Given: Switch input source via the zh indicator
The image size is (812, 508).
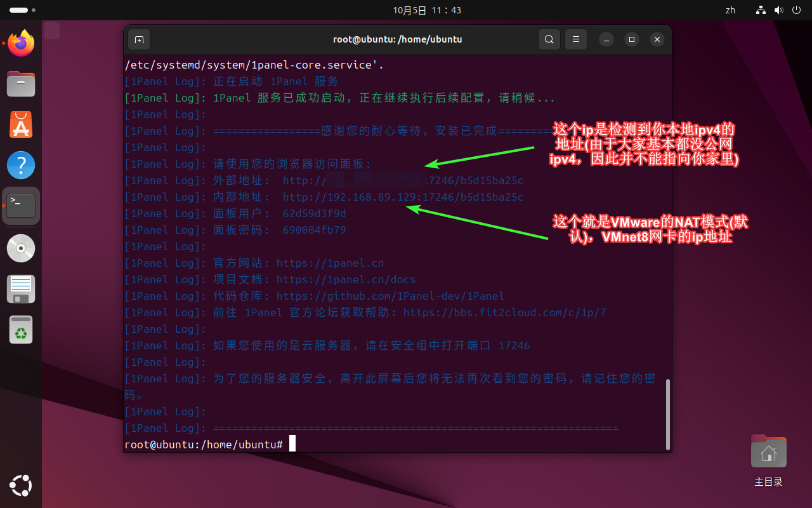Looking at the screenshot, I should 730,10.
